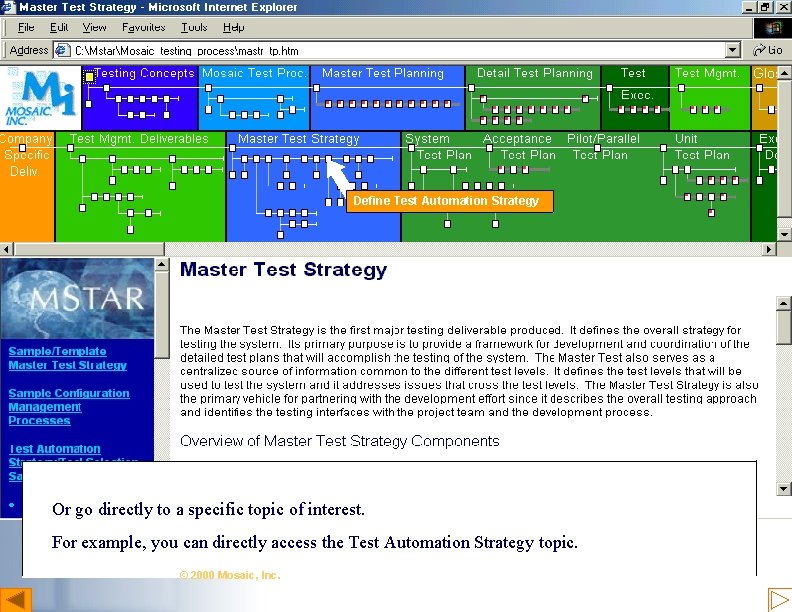The width and height of the screenshot is (792, 612).
Task: Click the page icon in the address bar
Action: pyautogui.click(x=62, y=50)
